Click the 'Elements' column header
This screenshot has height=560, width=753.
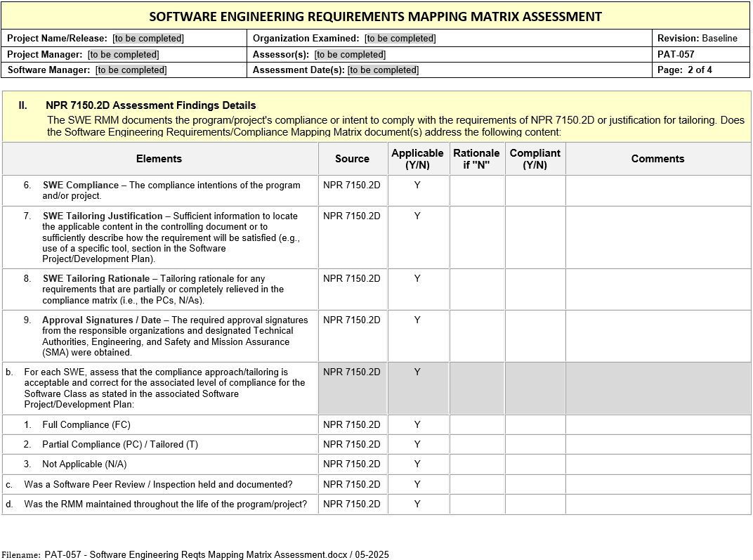[x=159, y=159]
